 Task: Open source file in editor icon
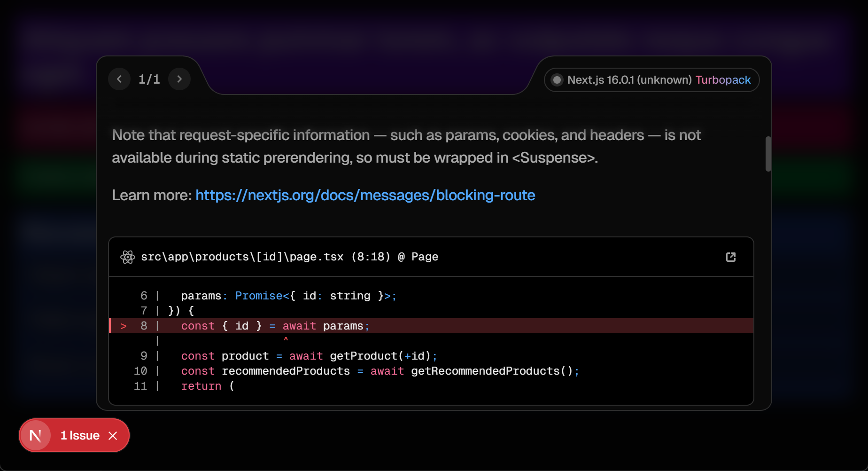point(730,257)
